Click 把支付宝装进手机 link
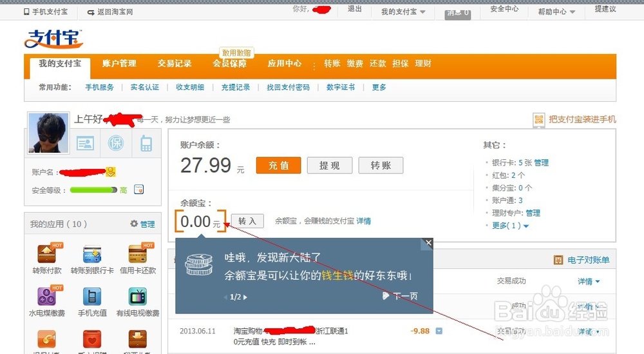 pyautogui.click(x=582, y=119)
